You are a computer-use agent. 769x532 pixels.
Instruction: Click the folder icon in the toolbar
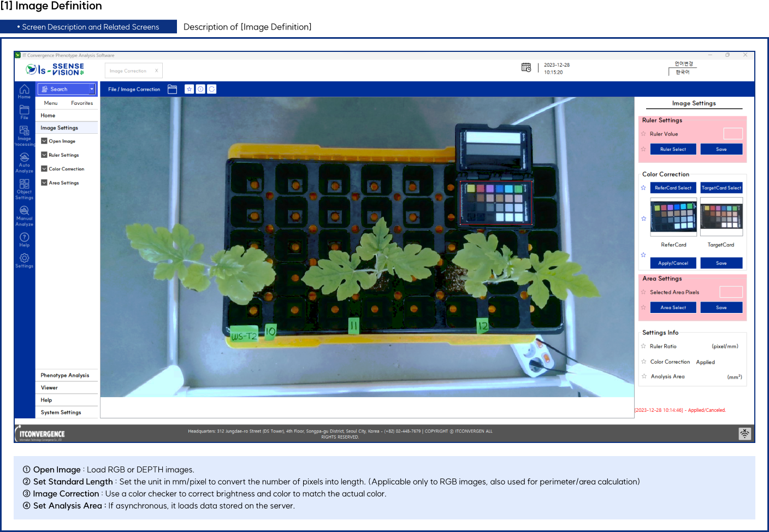(x=172, y=89)
